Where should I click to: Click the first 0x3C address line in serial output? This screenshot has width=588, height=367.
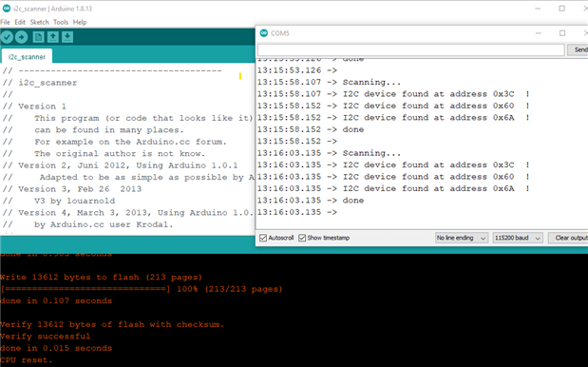393,94
